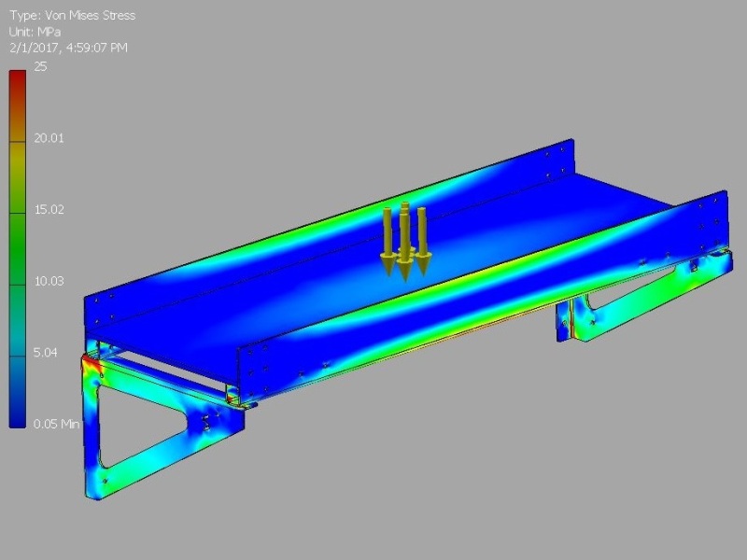Select the "Unit: MPa" text
The height and width of the screenshot is (560, 747).
pyautogui.click(x=35, y=32)
